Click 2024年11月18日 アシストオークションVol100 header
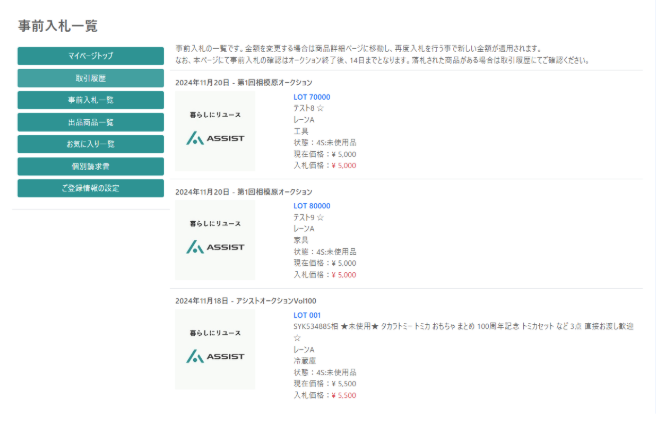 coord(246,301)
